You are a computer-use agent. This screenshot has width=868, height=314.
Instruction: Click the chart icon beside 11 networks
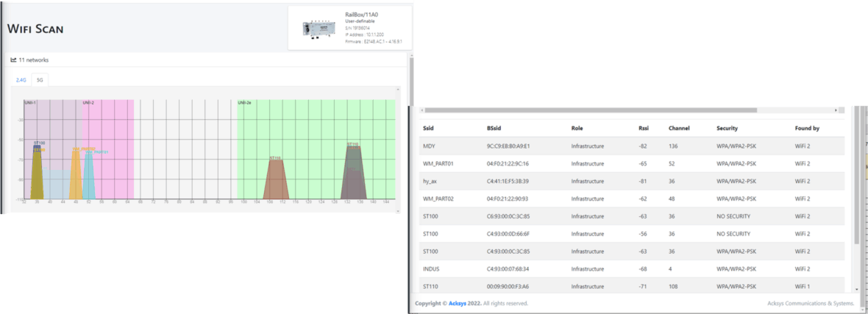pyautogui.click(x=13, y=60)
